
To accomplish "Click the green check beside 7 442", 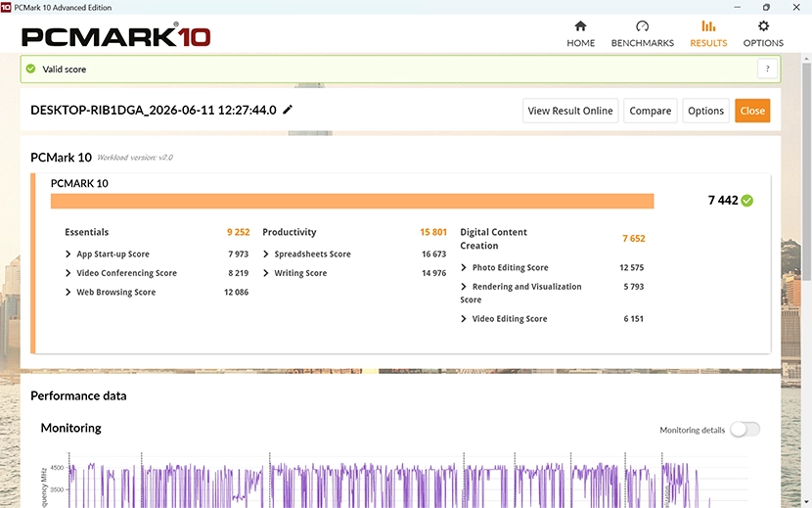I will coord(746,201).
